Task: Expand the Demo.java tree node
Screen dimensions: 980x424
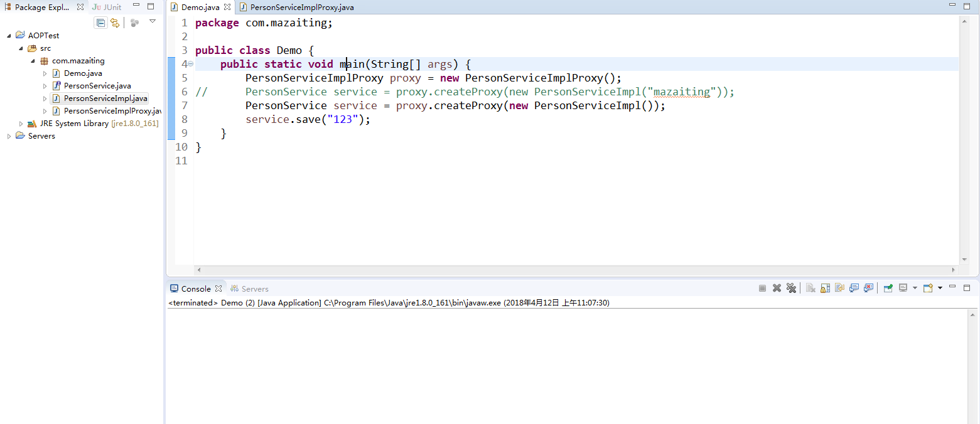Action: (45, 73)
